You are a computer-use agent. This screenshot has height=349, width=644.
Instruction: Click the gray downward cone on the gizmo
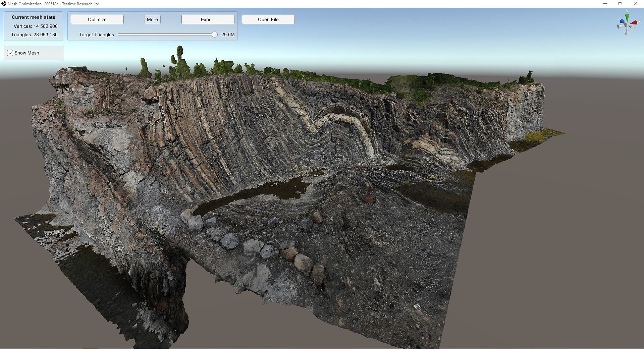(627, 32)
